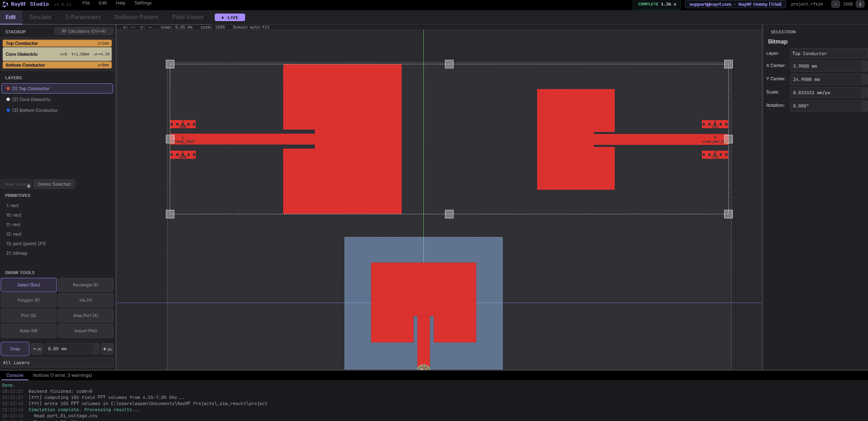Click the 'COMPLETE 1.26 s' status indicator
The image size is (868, 421).
(x=657, y=4)
